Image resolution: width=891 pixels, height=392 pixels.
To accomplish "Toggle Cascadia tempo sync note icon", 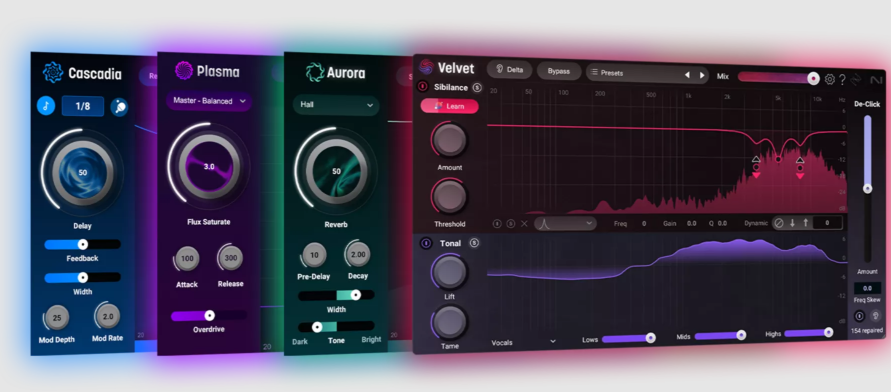I will (46, 106).
